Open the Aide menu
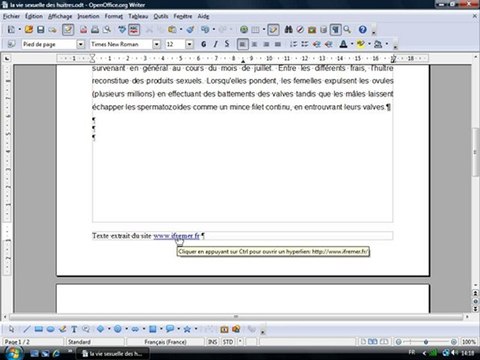 click(x=203, y=16)
